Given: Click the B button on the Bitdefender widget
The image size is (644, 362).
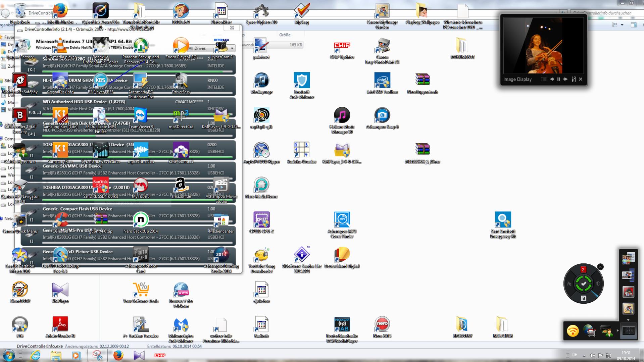Looking at the screenshot, I should (x=584, y=298).
